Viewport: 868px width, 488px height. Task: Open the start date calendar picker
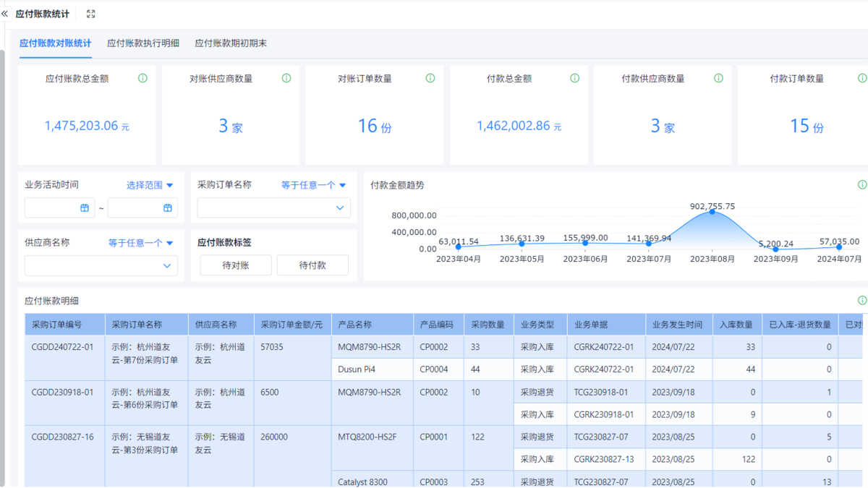85,208
